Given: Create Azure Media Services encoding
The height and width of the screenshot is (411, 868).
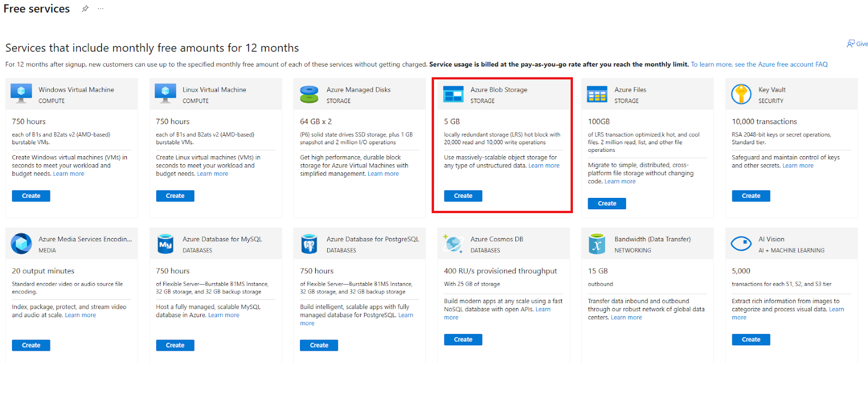Looking at the screenshot, I should (31, 345).
